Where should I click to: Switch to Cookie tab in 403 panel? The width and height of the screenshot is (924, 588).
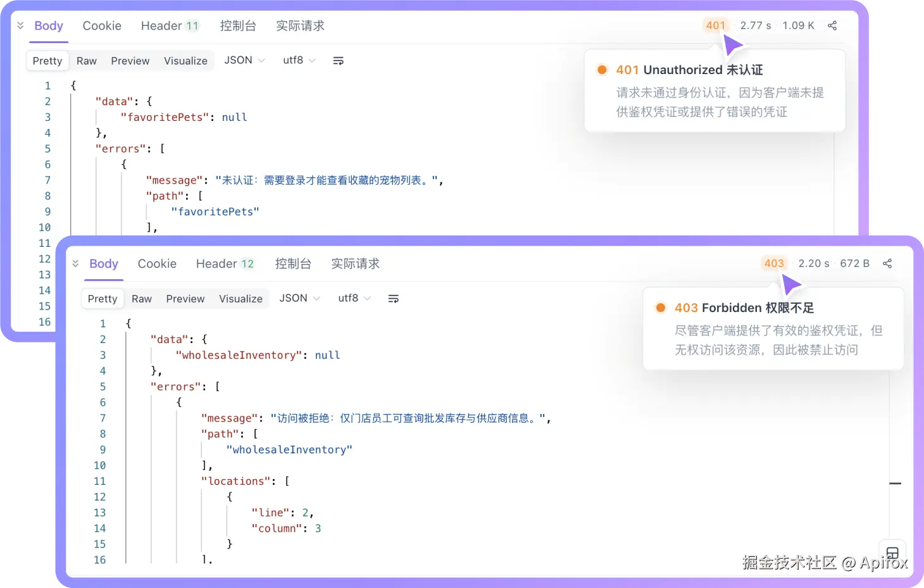157,264
